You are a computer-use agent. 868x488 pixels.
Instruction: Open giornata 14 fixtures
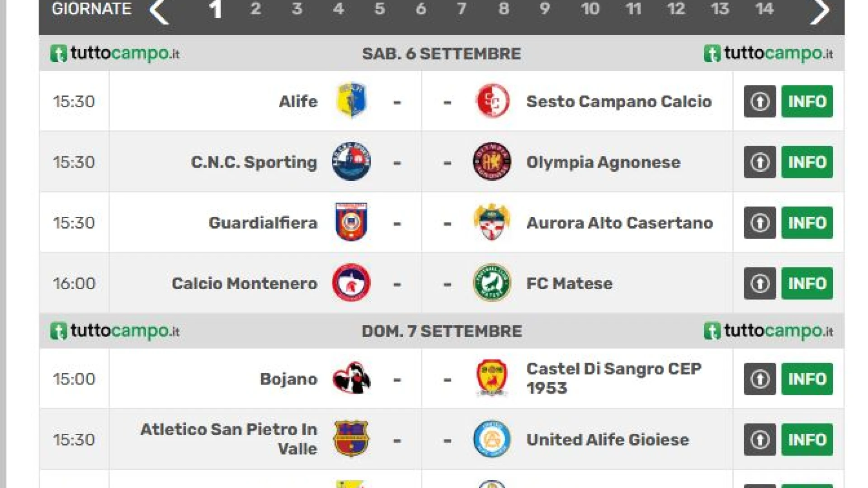pyautogui.click(x=764, y=9)
